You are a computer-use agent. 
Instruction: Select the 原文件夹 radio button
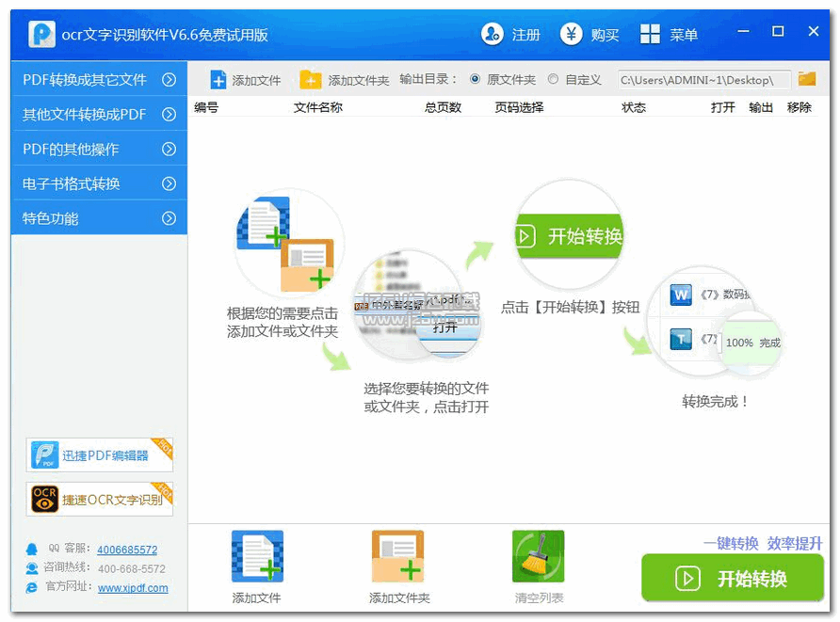point(475,79)
